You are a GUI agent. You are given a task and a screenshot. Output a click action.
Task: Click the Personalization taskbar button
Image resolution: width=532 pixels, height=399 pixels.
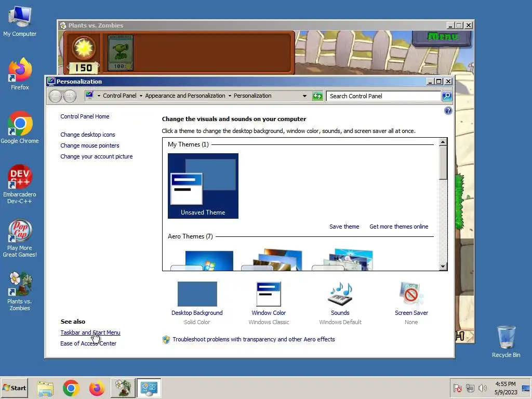tap(149, 388)
